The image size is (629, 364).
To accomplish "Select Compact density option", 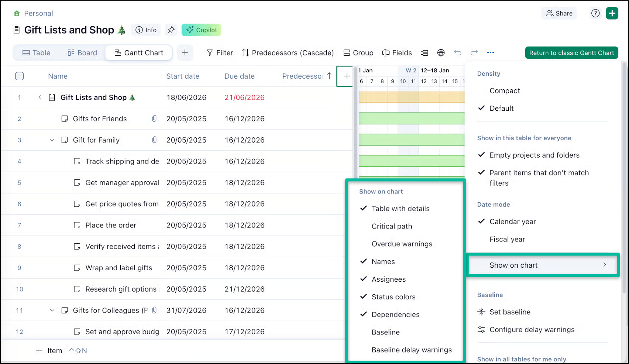I will pos(505,91).
